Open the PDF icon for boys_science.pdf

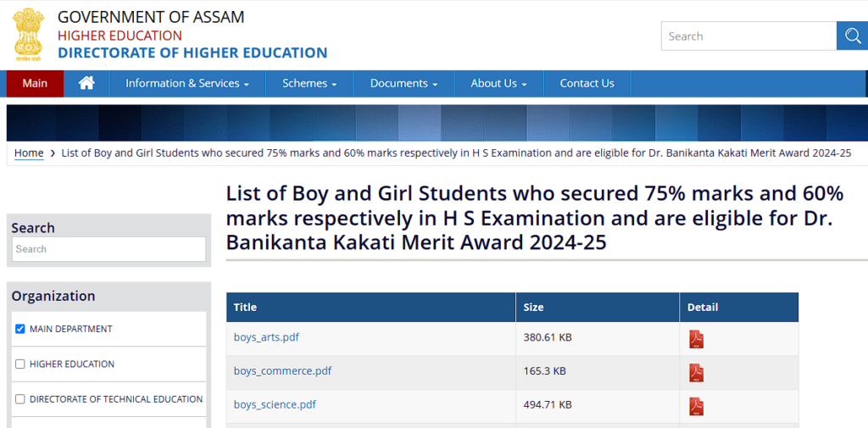pyautogui.click(x=696, y=407)
